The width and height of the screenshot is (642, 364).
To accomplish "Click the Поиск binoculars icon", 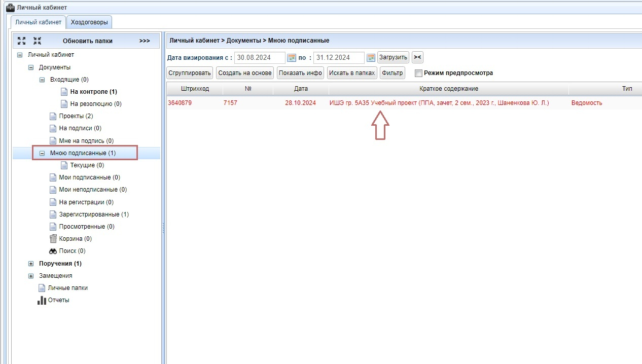I will coord(53,251).
